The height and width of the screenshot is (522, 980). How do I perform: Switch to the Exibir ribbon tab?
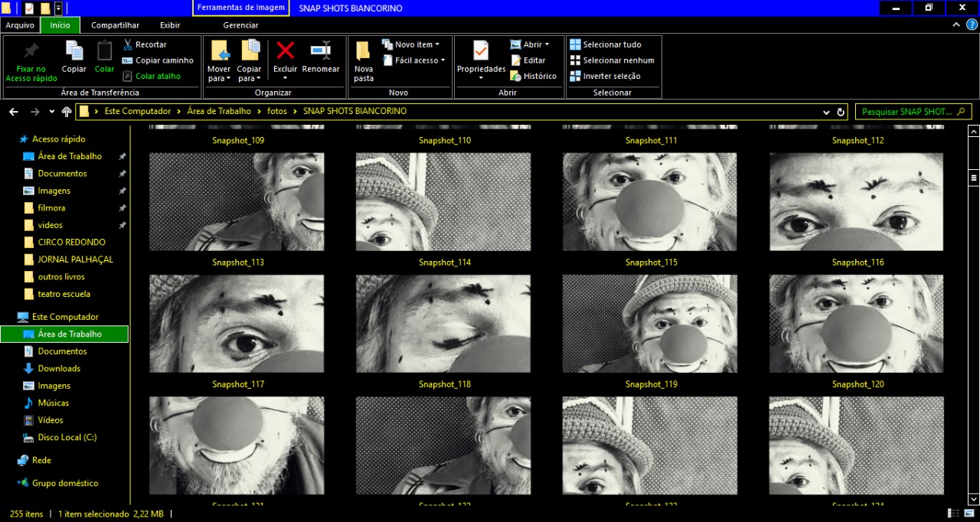[170, 25]
